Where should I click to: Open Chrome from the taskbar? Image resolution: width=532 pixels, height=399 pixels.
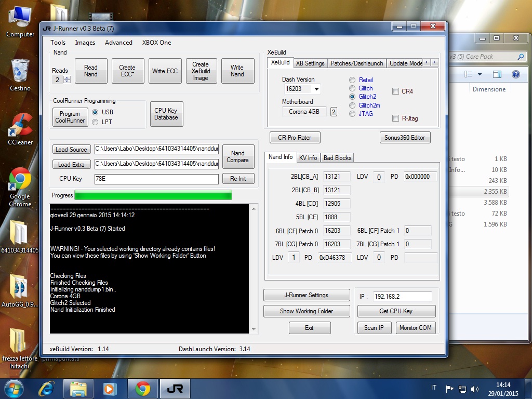click(x=143, y=389)
